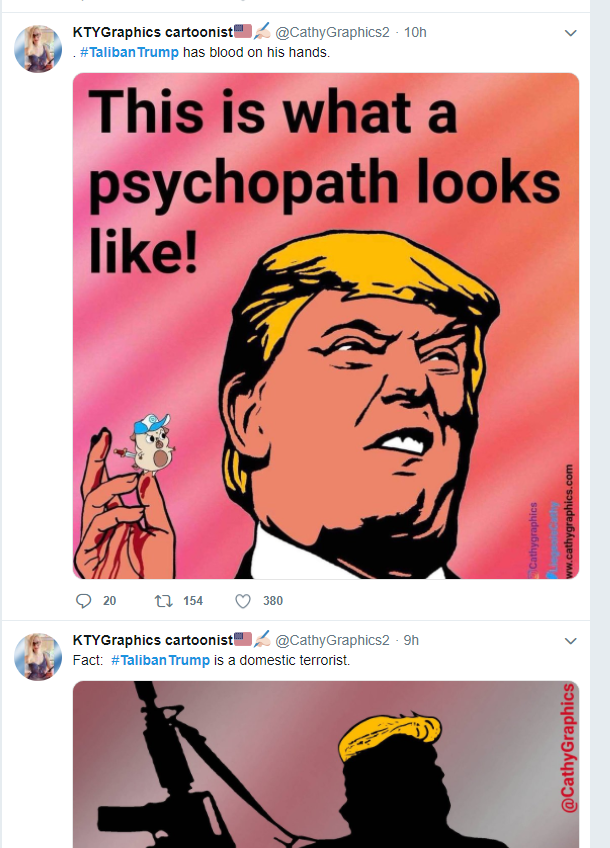This screenshot has width=610, height=848.
Task: Open second tweet's profile avatar
Action: pos(38,657)
